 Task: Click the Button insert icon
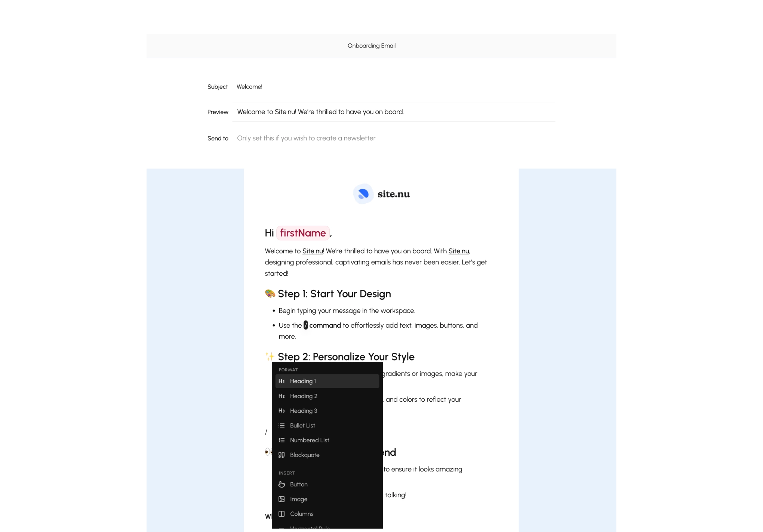282,484
